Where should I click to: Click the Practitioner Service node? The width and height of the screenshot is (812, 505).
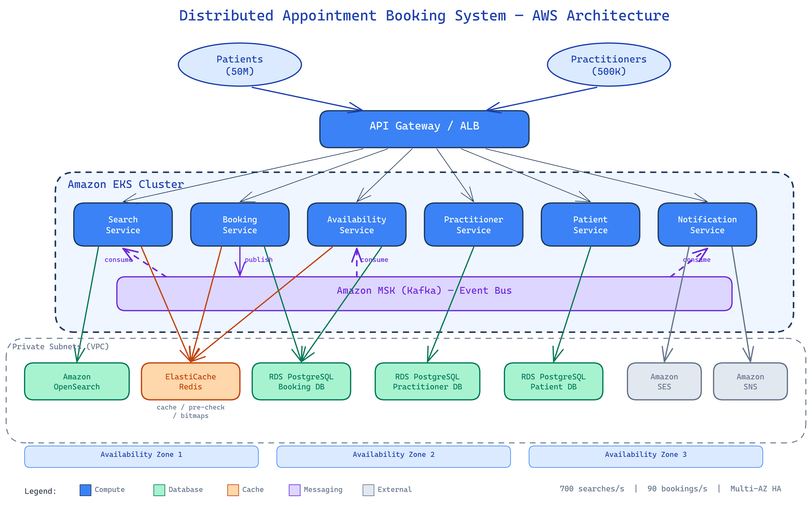pos(473,225)
